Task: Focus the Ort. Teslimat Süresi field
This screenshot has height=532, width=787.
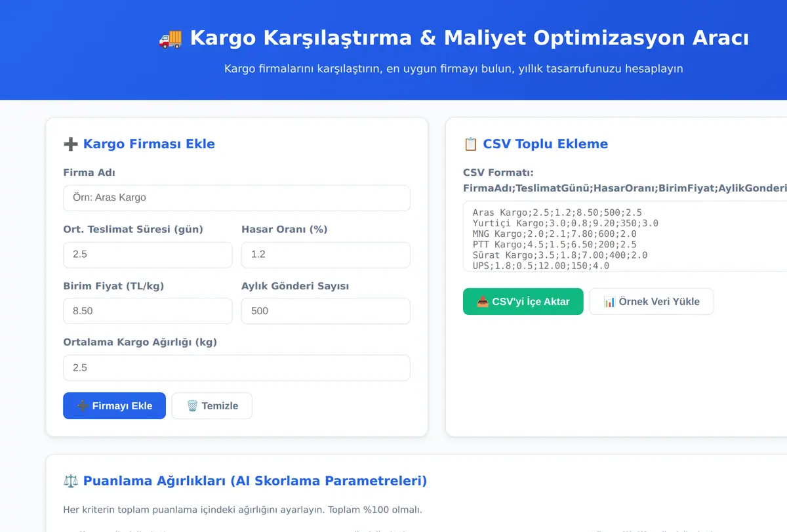Action: 148,255
